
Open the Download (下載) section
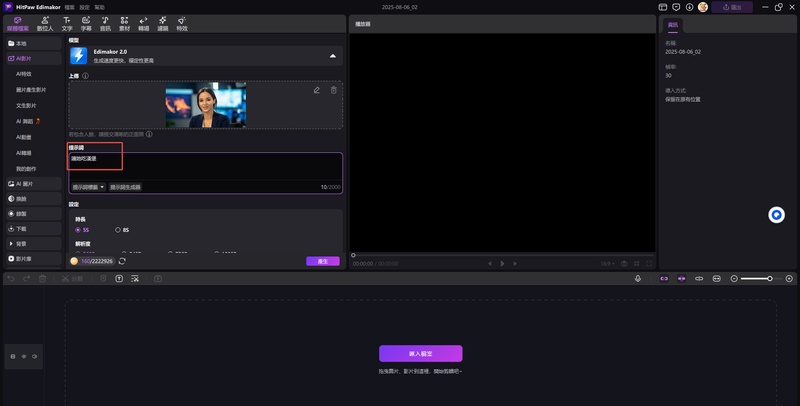(34, 229)
